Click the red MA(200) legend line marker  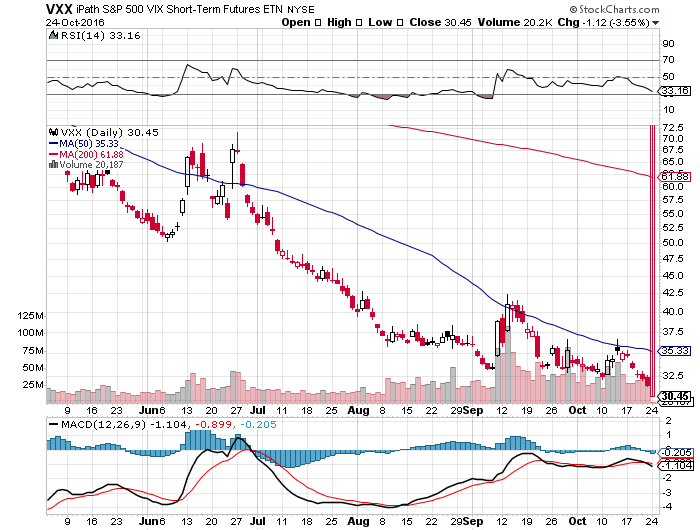54,154
